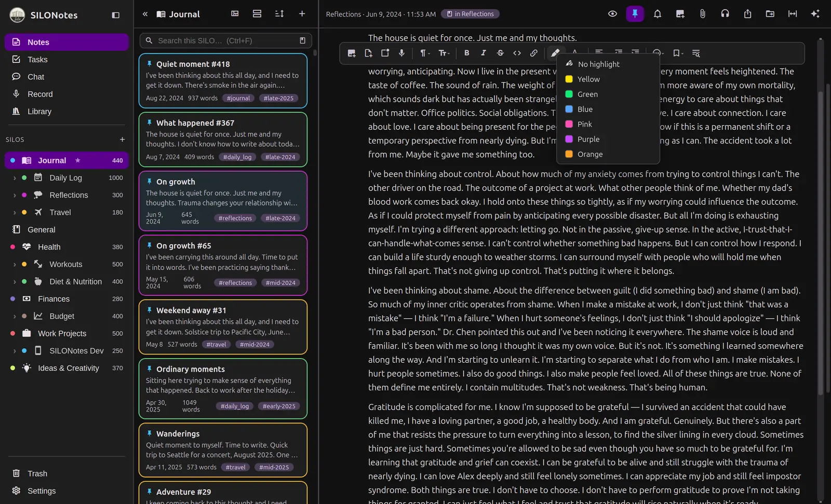Open Trash
Screen dimensions: 831x504
pyautogui.click(x=66, y=474)
